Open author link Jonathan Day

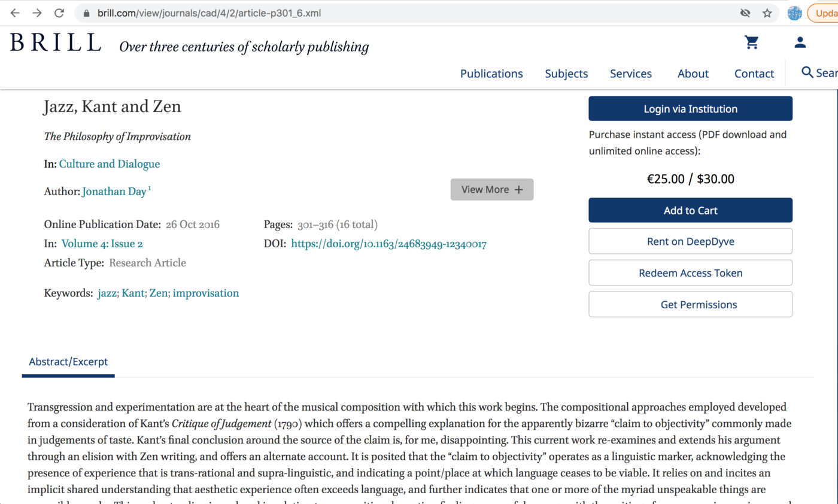coord(114,192)
